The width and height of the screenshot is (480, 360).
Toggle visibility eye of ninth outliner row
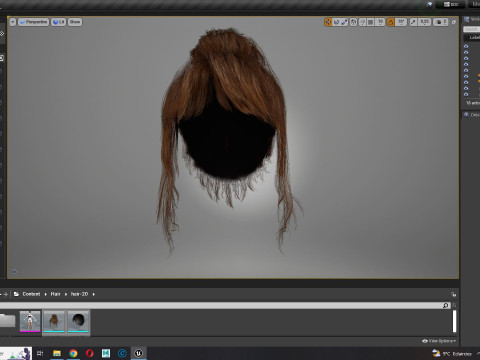point(466,94)
